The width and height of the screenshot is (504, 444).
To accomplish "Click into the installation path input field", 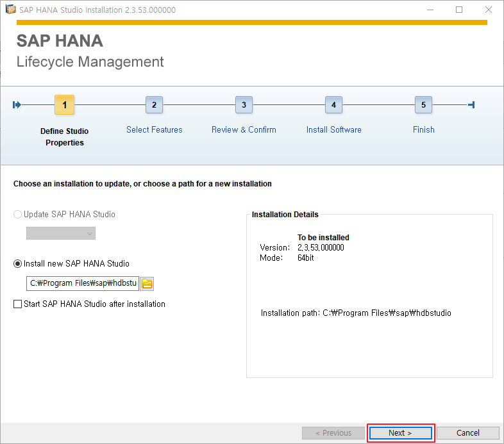I will (x=83, y=283).
